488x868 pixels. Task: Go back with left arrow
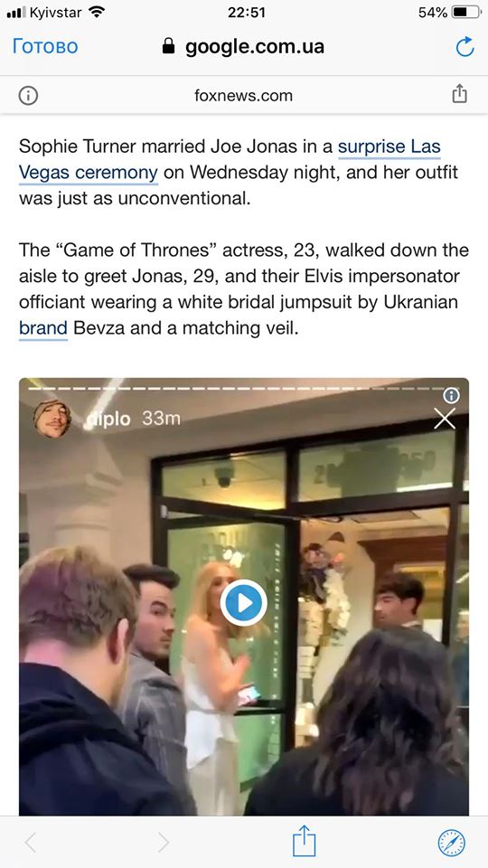click(x=30, y=843)
